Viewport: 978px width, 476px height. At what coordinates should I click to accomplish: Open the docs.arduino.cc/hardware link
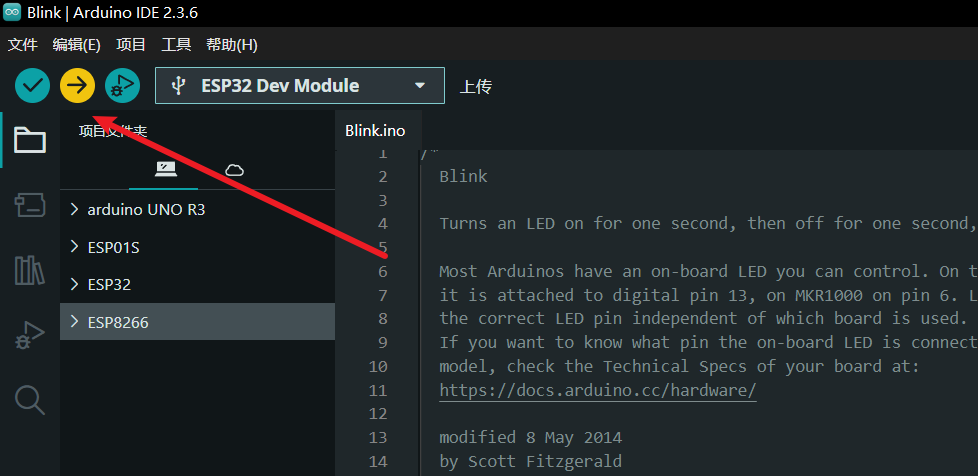tap(597, 390)
